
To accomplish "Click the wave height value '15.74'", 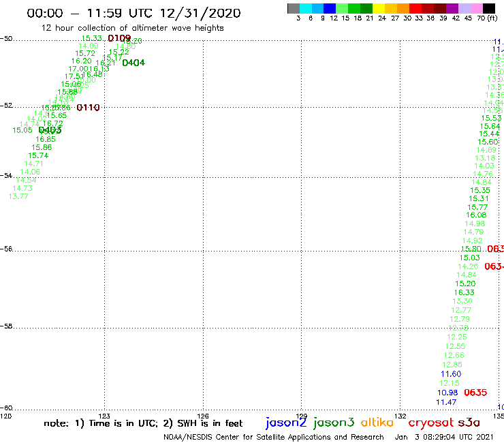I will pos(38,155).
